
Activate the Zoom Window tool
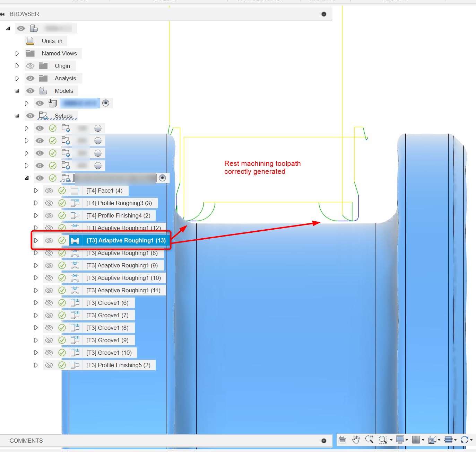[382, 440]
